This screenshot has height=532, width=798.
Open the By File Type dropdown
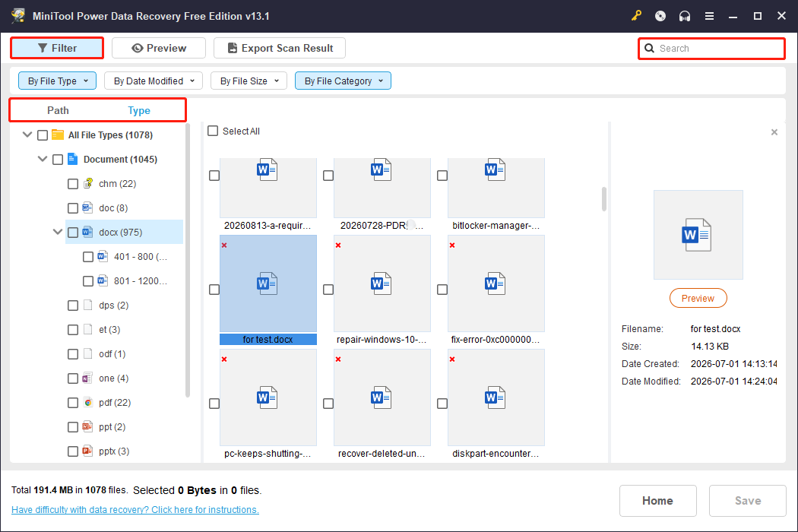click(58, 81)
